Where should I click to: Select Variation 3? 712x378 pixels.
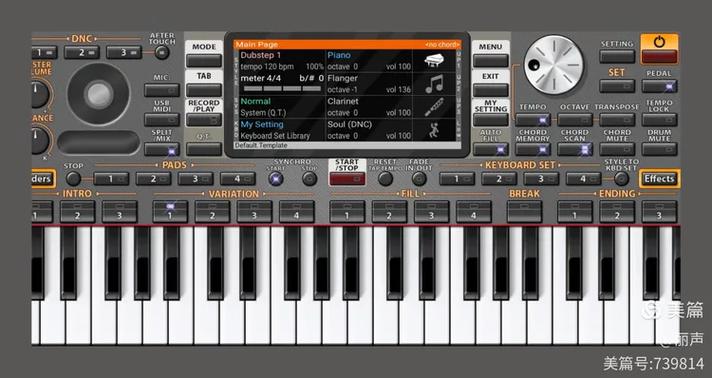(254, 212)
